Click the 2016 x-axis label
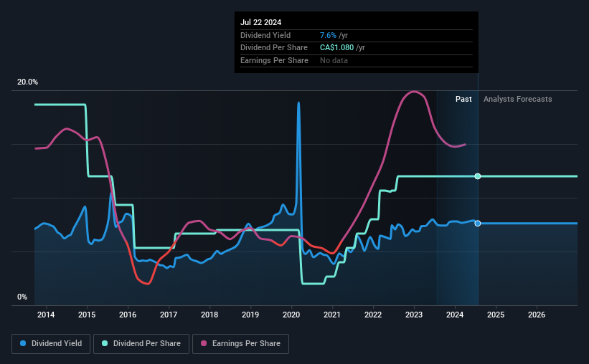This screenshot has width=589, height=364. tap(128, 315)
